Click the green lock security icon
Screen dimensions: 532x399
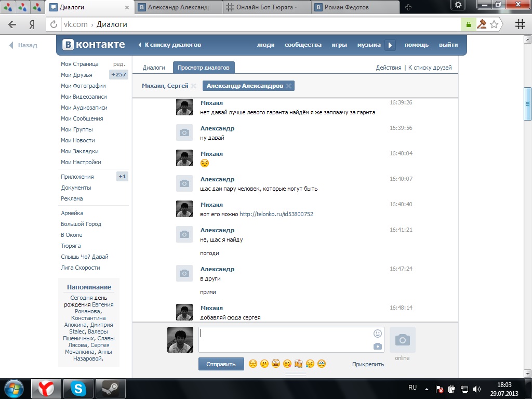coord(468,24)
